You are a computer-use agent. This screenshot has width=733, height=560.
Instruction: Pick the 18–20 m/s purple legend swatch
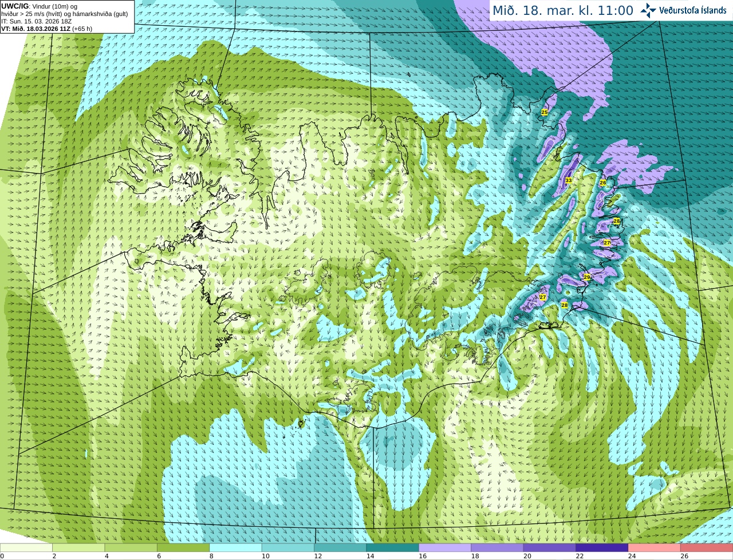click(x=498, y=547)
